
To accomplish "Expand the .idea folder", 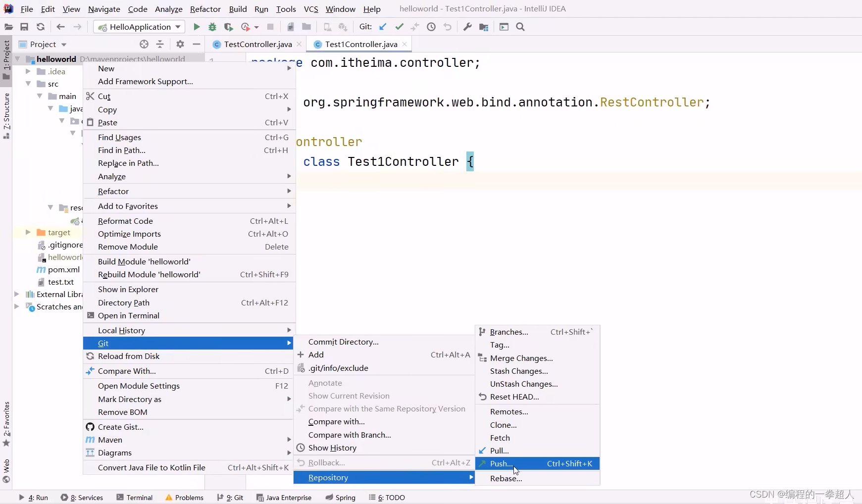I will (28, 71).
